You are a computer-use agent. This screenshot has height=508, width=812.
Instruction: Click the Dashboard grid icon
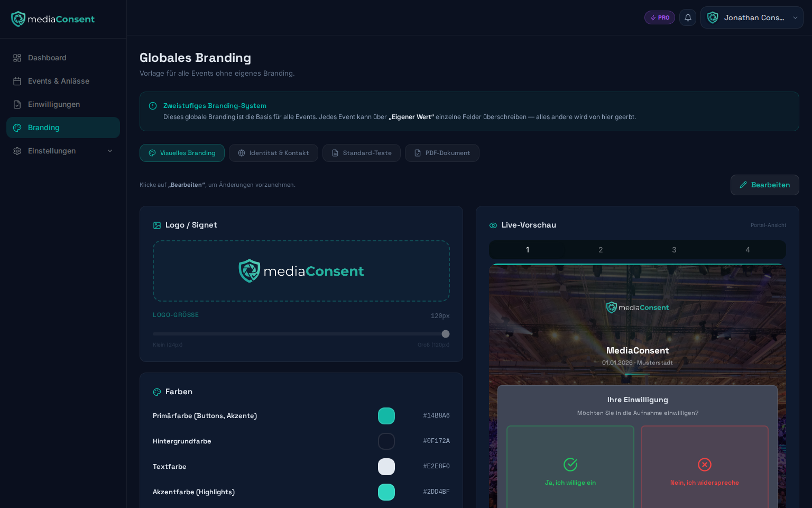17,58
